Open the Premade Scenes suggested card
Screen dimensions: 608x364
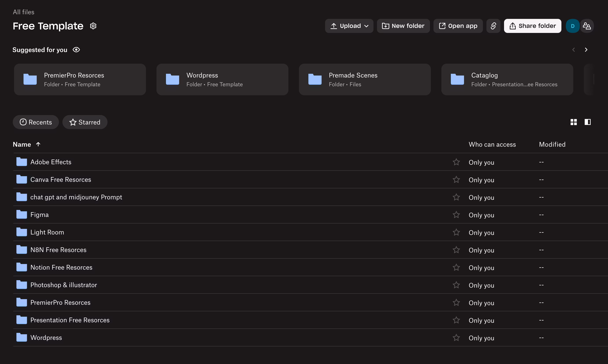point(364,79)
